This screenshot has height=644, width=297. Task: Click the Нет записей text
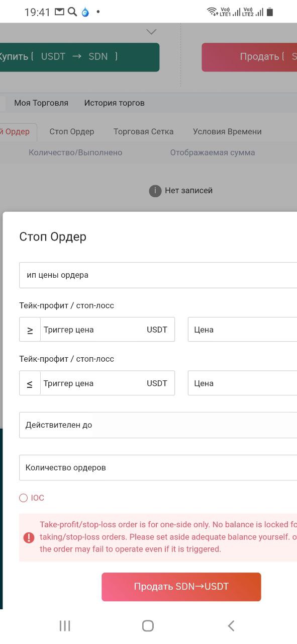pos(188,191)
